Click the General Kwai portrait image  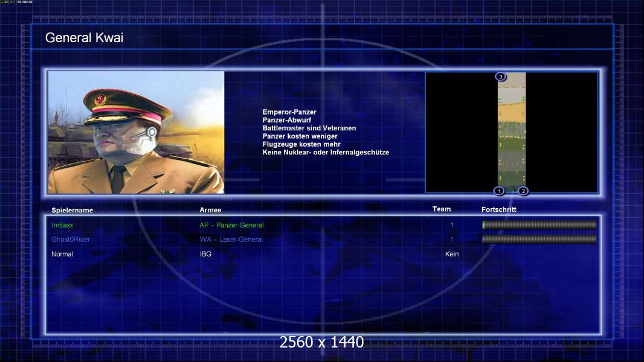point(137,132)
